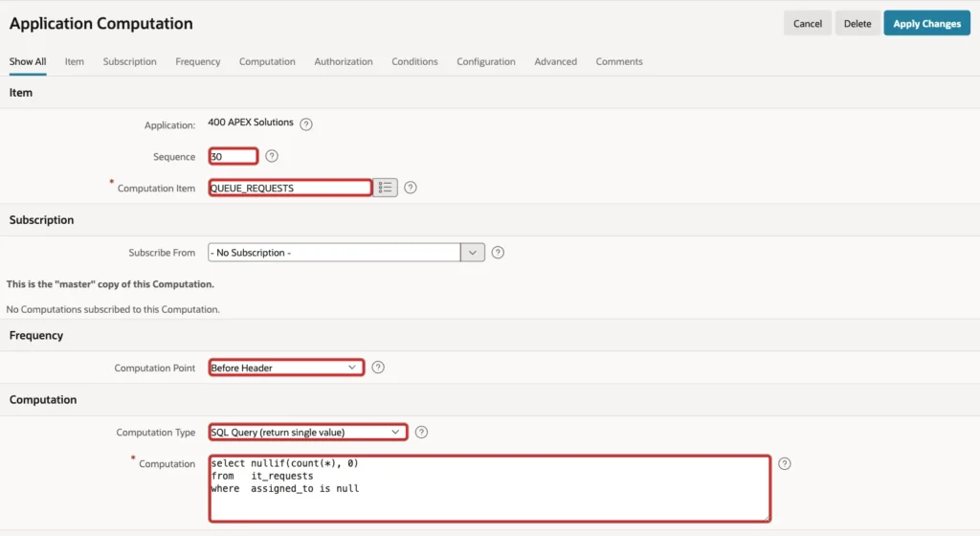
Task: Switch to the Advanced tab
Action: coord(556,62)
